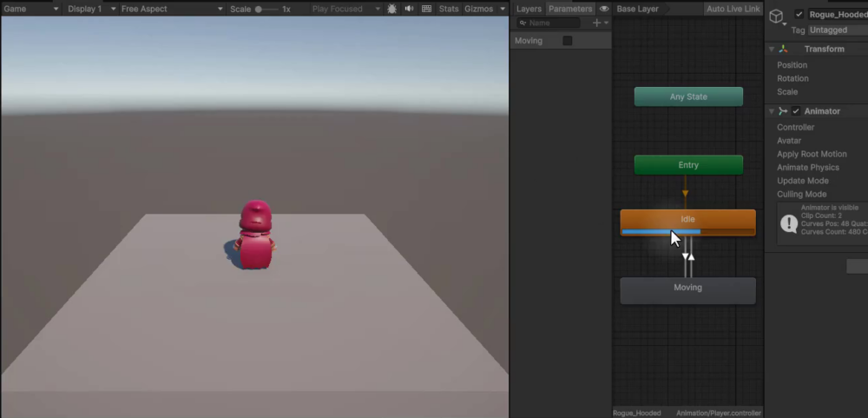Collapse the Animator component foldout
Image resolution: width=868 pixels, height=418 pixels.
point(771,111)
